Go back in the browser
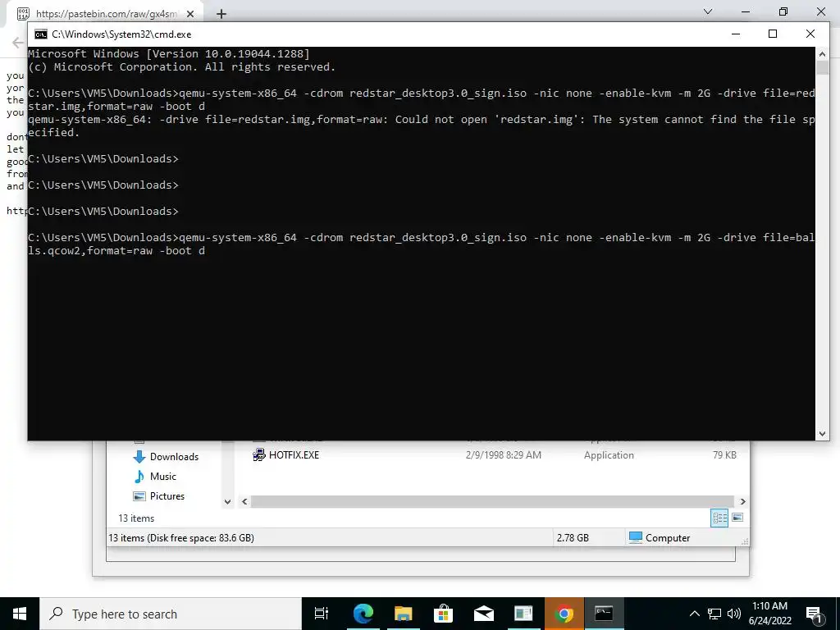This screenshot has width=840, height=630. click(x=18, y=43)
